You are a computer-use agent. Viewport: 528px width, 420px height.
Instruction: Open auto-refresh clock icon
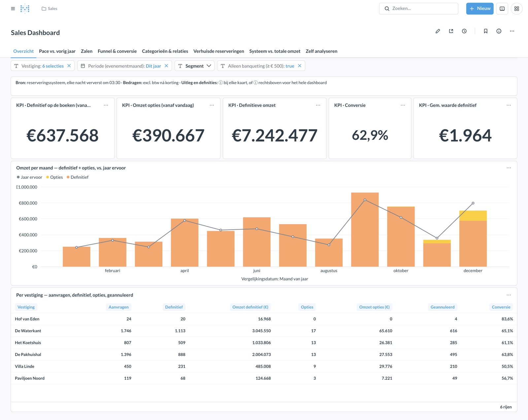[464, 31]
